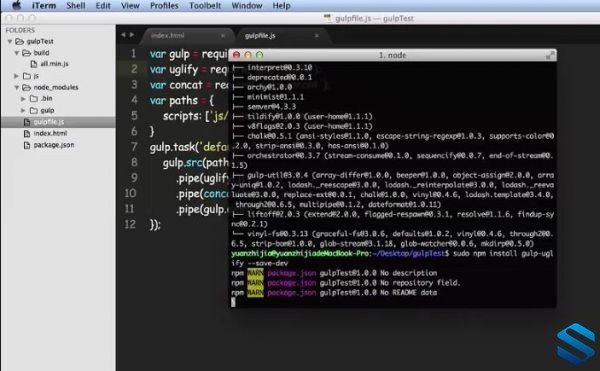Click line number 7 in the gutter
The width and height of the screenshot is (600, 371).
click(134, 147)
